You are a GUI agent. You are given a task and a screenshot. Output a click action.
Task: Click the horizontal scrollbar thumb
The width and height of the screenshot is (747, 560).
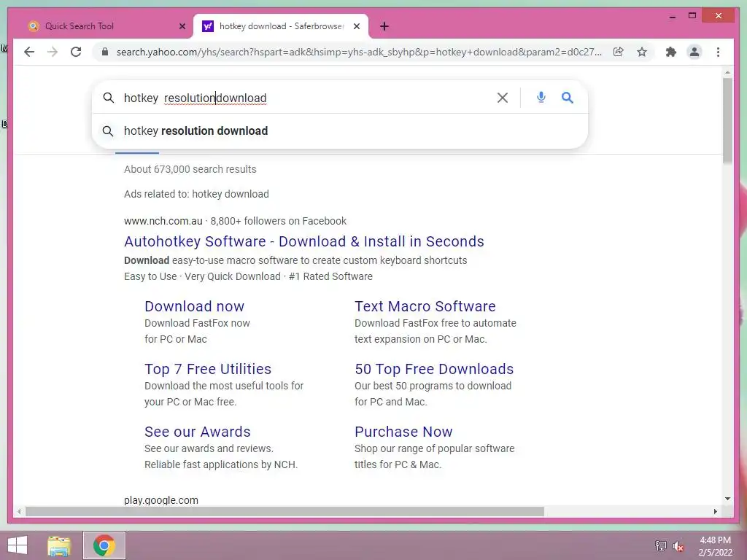tap(285, 511)
